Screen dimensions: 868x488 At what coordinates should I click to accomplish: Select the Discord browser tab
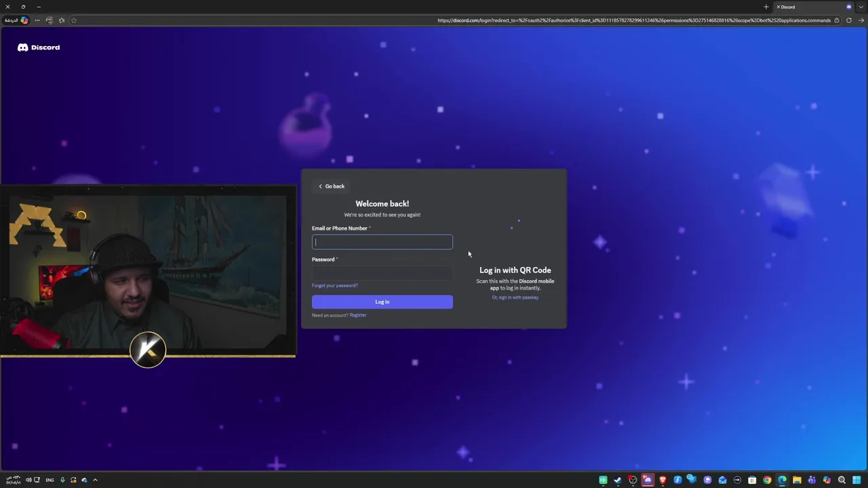pos(814,7)
